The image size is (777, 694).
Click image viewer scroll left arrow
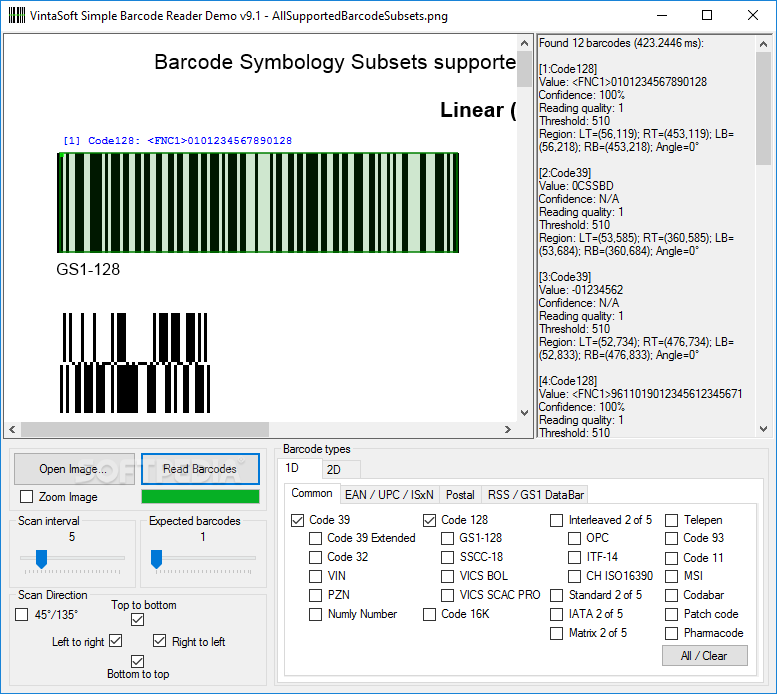point(12,429)
